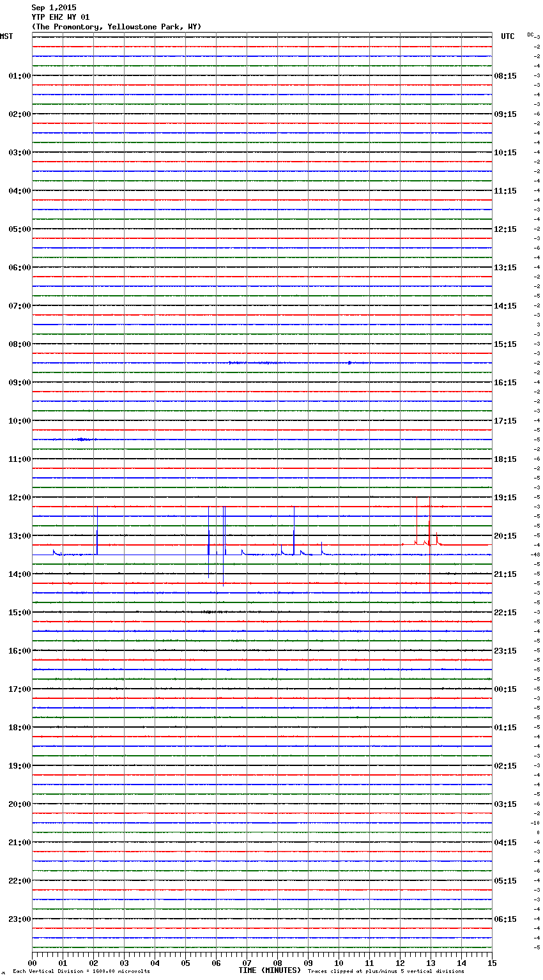Viewport: 543px width, 980px height.
Task: Select the '18:00' MST hour label
Action: coord(20,728)
